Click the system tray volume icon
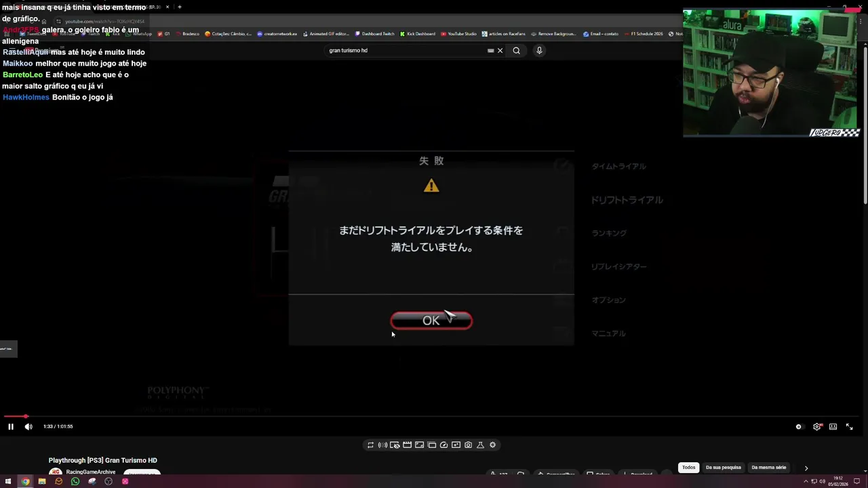This screenshot has width=868, height=488. 823,482
